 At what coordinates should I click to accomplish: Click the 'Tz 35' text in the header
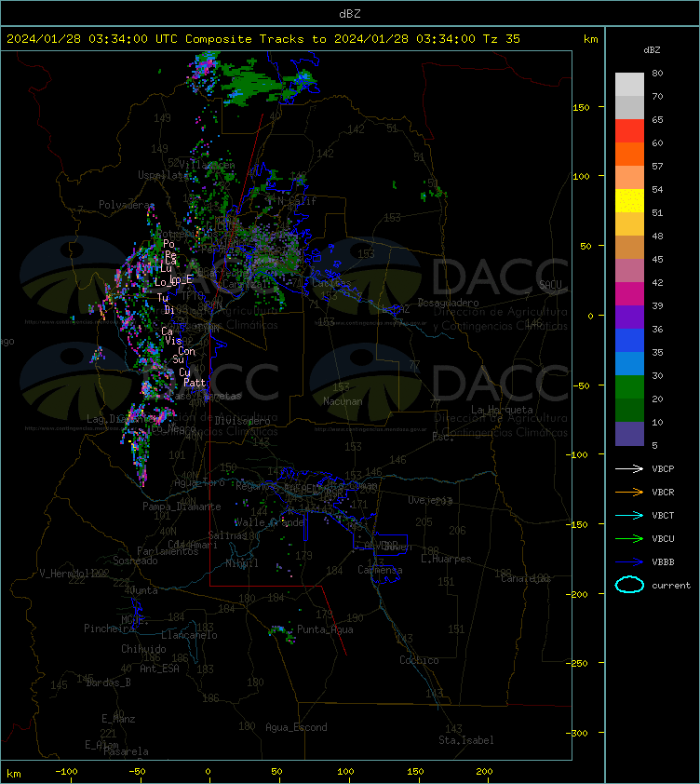point(502,39)
